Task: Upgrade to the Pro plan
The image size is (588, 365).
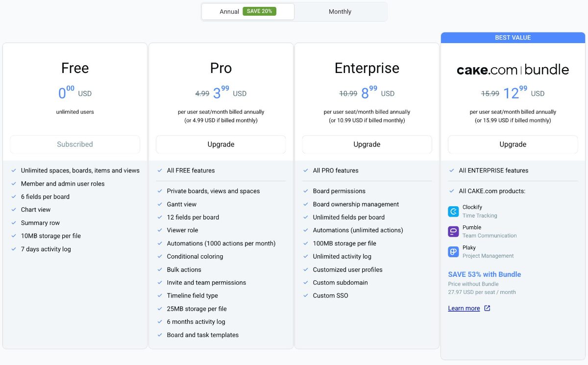Action: click(x=221, y=145)
